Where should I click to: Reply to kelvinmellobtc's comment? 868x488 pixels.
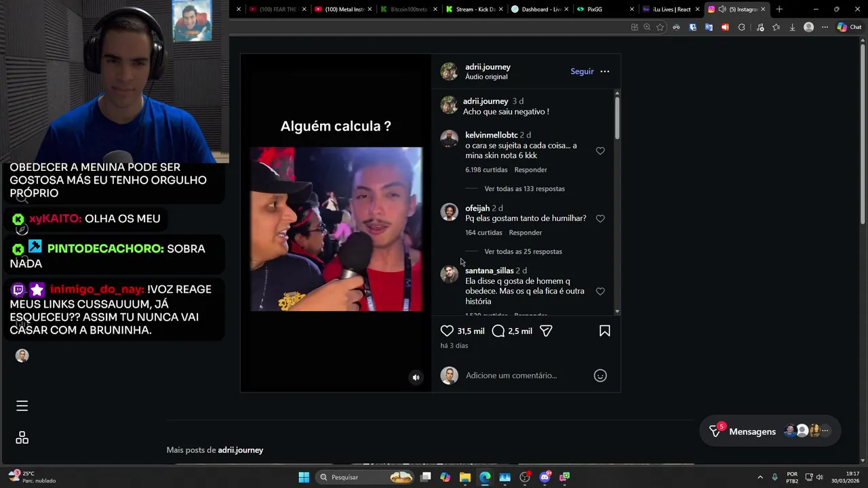530,170
